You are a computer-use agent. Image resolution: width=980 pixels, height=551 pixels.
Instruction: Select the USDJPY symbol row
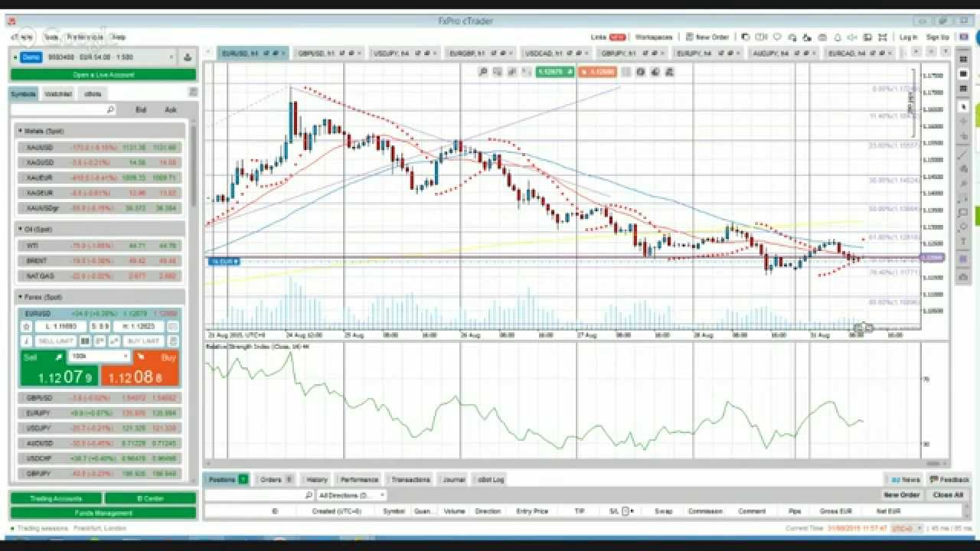[99, 428]
